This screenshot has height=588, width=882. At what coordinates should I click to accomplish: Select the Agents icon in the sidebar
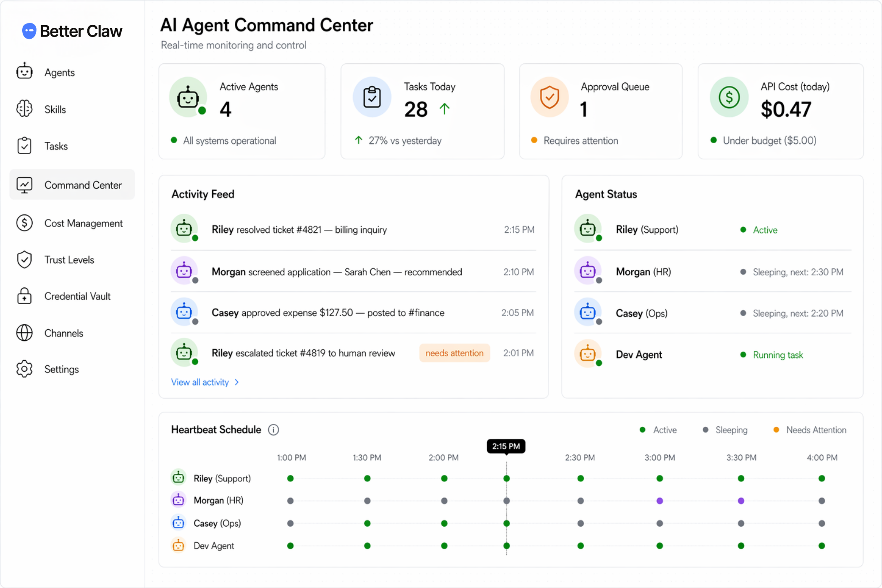tap(24, 72)
